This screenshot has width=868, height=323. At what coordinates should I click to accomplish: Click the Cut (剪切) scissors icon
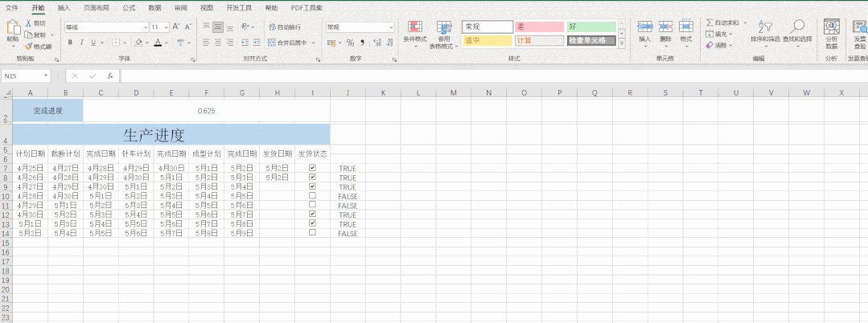tap(28, 23)
